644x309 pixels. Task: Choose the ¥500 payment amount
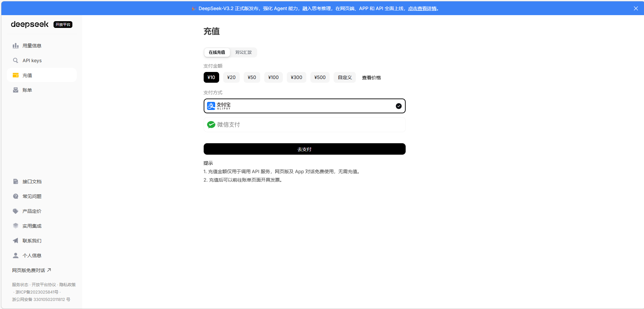click(x=320, y=77)
